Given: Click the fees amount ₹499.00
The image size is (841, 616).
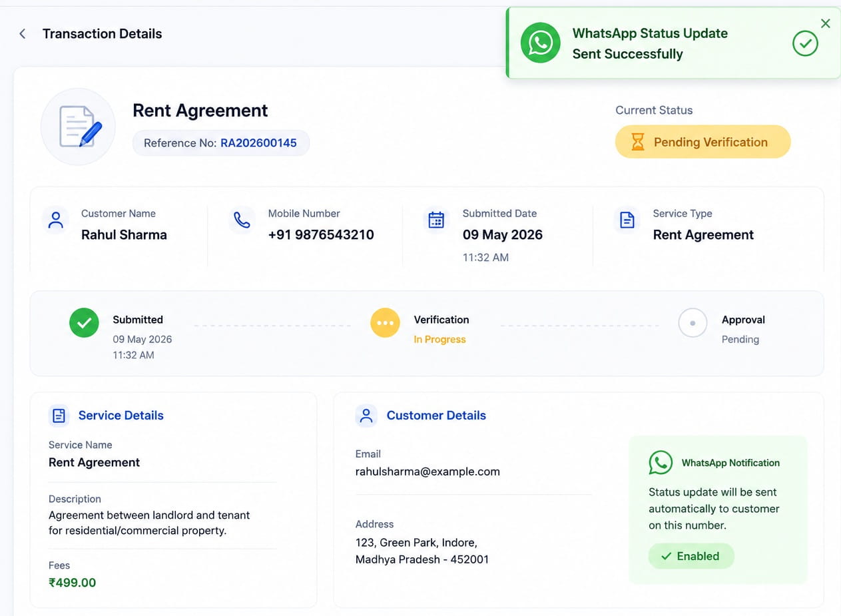Looking at the screenshot, I should pyautogui.click(x=73, y=583).
